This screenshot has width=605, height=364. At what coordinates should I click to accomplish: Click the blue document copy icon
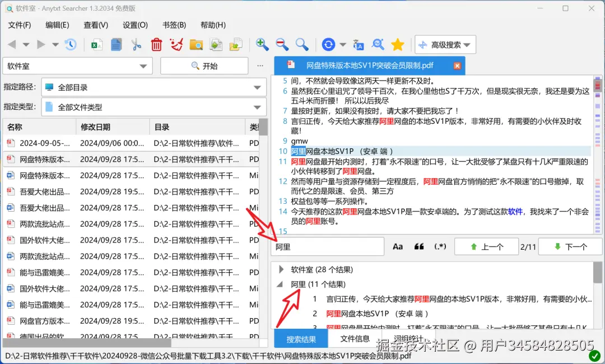(x=116, y=45)
